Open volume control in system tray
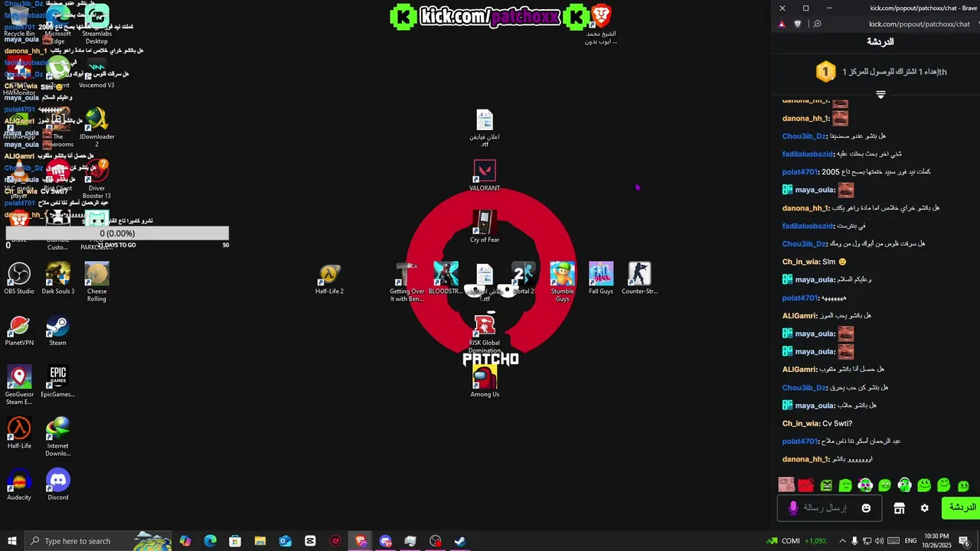Viewport: 980px width, 551px height. 879,541
